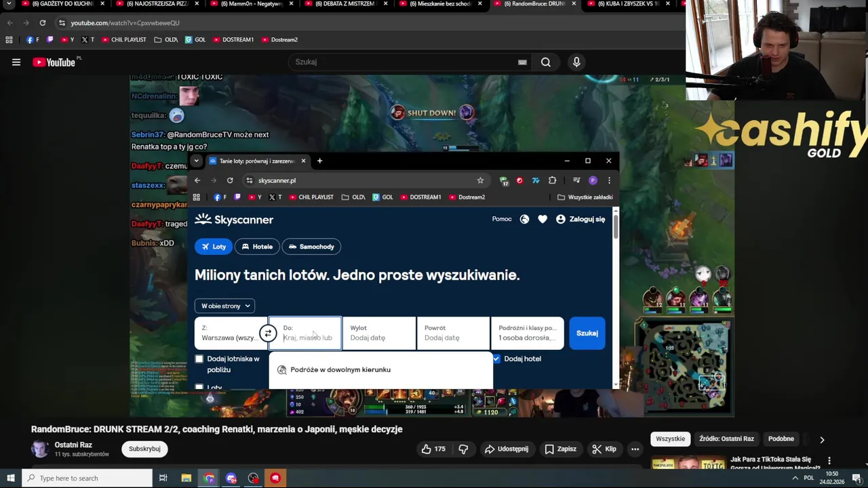Click the Windows taskbar search box
Viewport: 868px width, 488px height.
(86, 478)
